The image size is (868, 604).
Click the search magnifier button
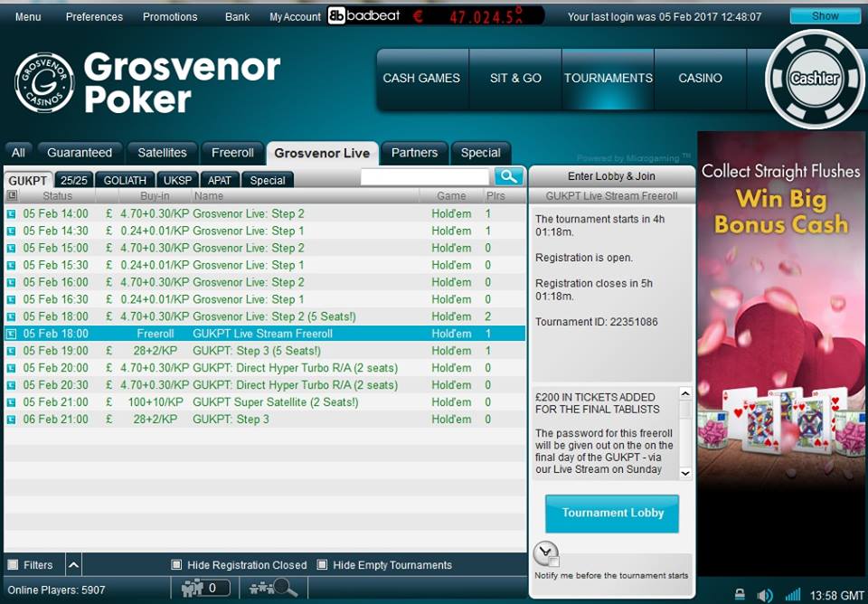[x=509, y=176]
